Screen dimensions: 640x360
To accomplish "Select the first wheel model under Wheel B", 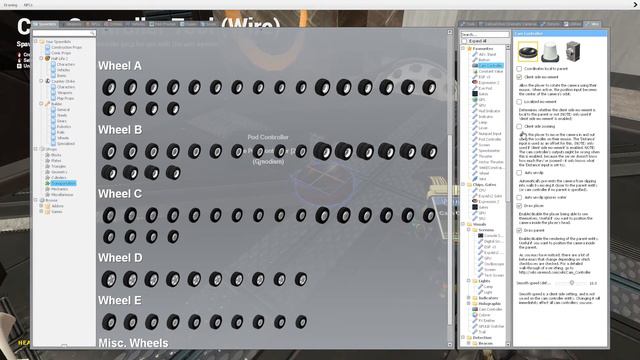I will [109, 151].
